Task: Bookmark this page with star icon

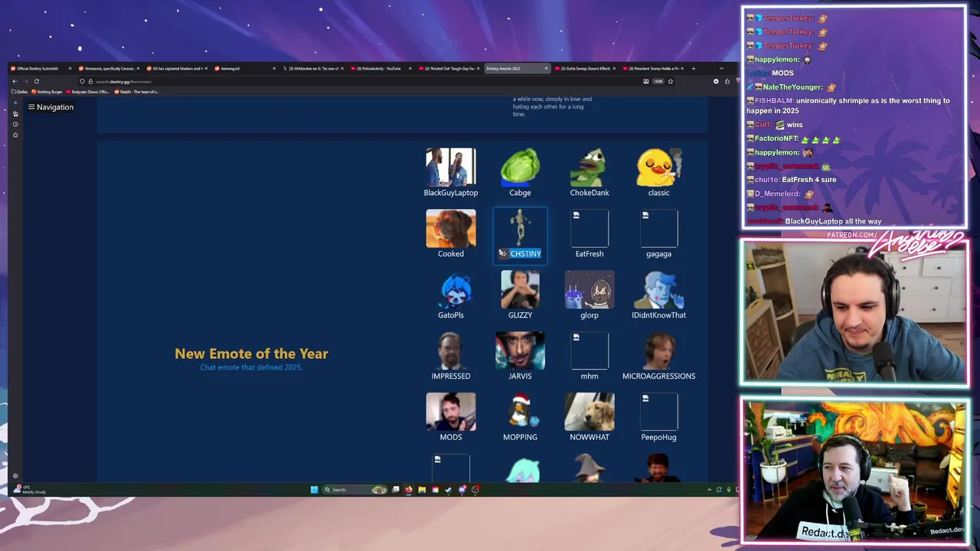Action: [670, 81]
